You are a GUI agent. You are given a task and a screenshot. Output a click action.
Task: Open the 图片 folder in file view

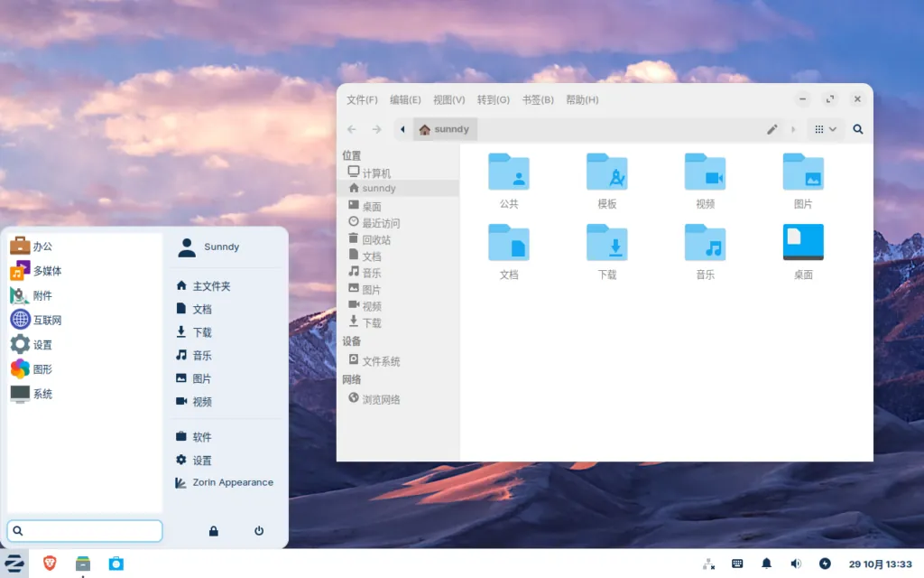803,181
